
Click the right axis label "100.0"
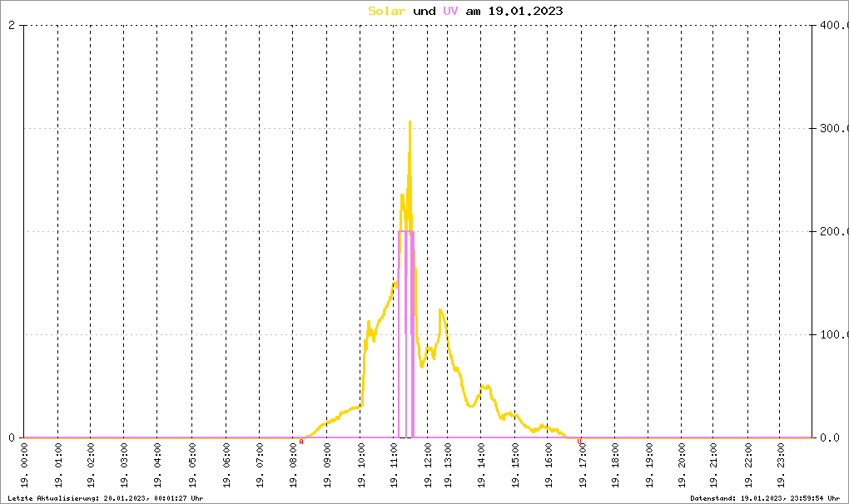click(834, 334)
